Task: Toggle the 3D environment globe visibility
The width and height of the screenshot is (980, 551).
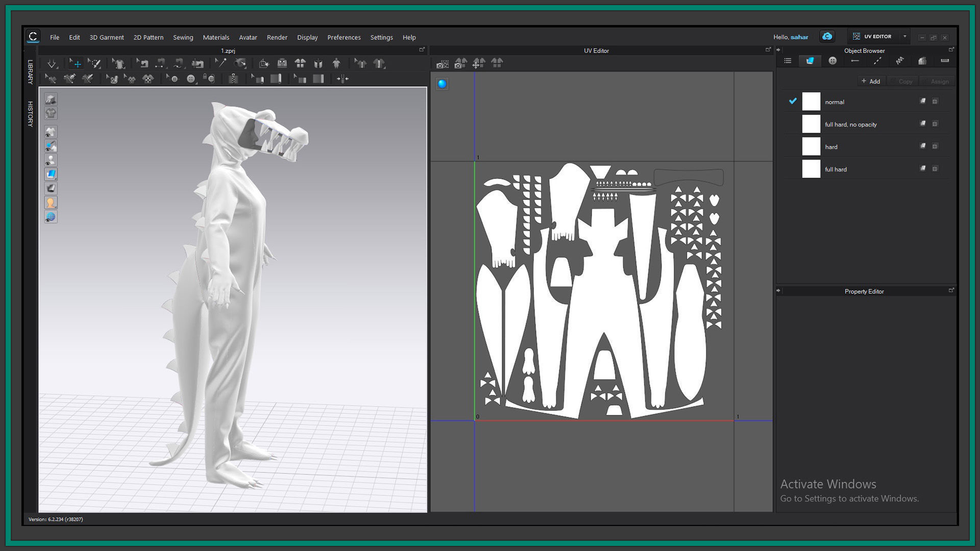Action: [51, 217]
